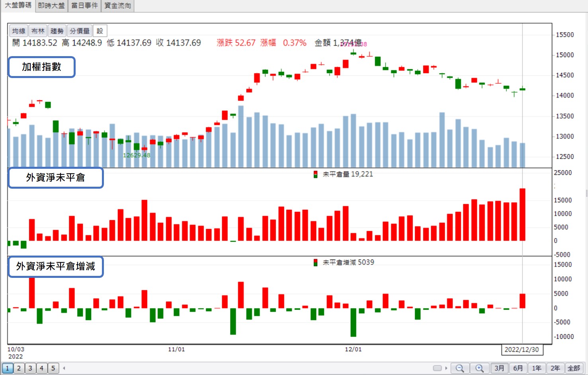Click the small right arrow near the scroll thumb
This screenshot has width=588, height=375.
[x=446, y=368]
